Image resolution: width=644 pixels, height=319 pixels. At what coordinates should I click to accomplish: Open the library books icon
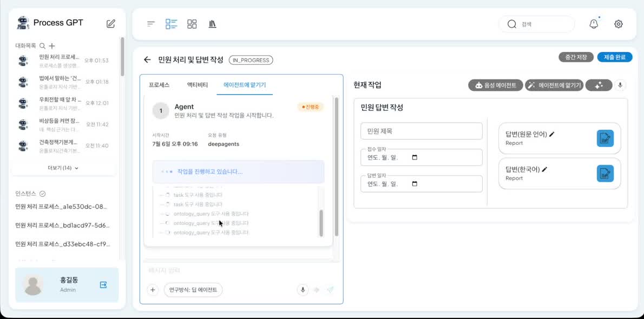(x=212, y=24)
